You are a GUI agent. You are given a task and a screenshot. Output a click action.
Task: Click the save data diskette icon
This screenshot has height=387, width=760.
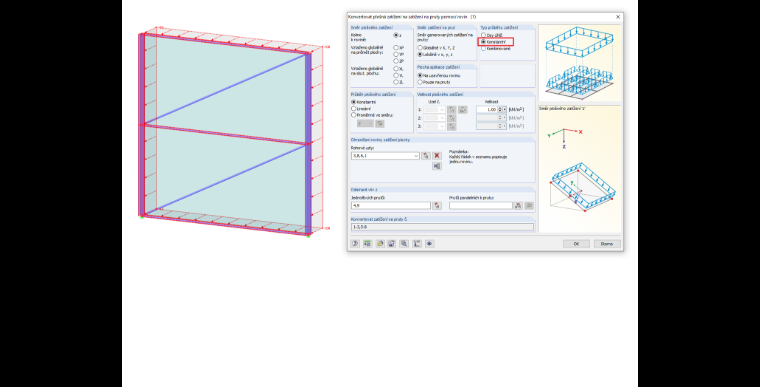click(x=392, y=243)
